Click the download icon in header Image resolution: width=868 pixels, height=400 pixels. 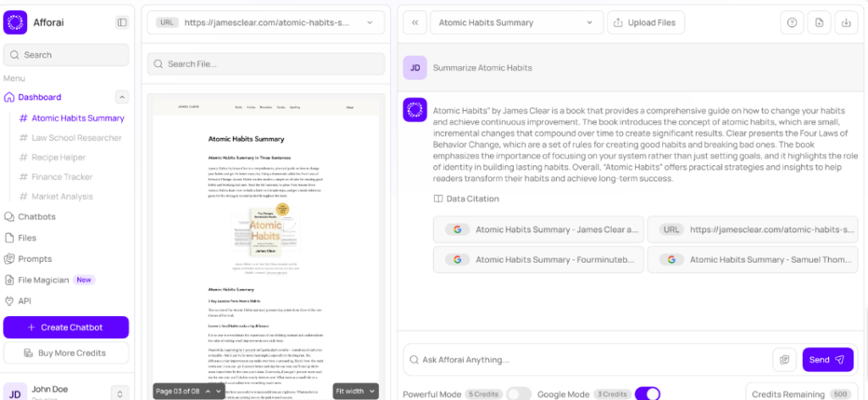click(844, 23)
